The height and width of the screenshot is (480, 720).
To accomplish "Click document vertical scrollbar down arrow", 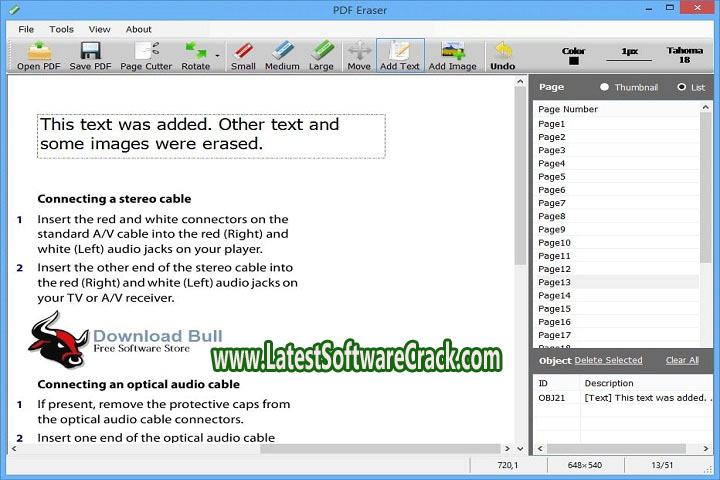I will 520,448.
